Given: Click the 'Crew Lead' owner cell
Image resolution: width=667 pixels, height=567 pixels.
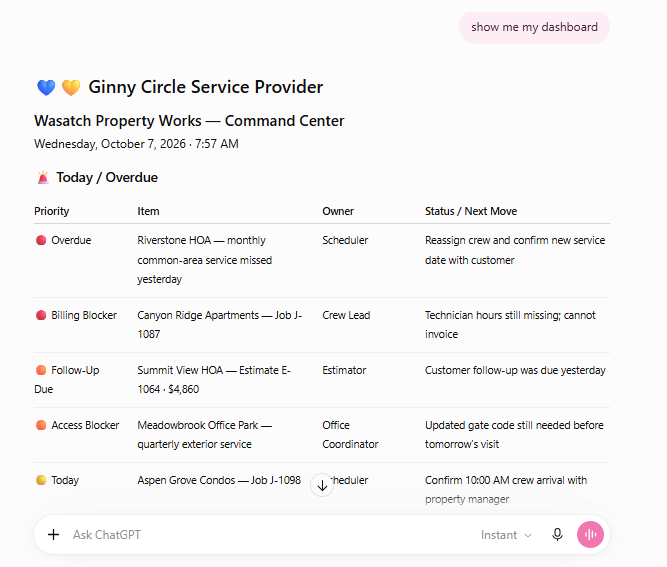Looking at the screenshot, I should point(346,315).
